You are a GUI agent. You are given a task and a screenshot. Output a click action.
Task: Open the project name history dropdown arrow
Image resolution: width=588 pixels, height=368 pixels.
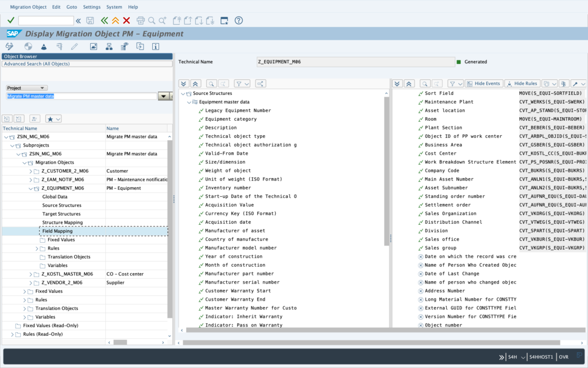(x=164, y=97)
